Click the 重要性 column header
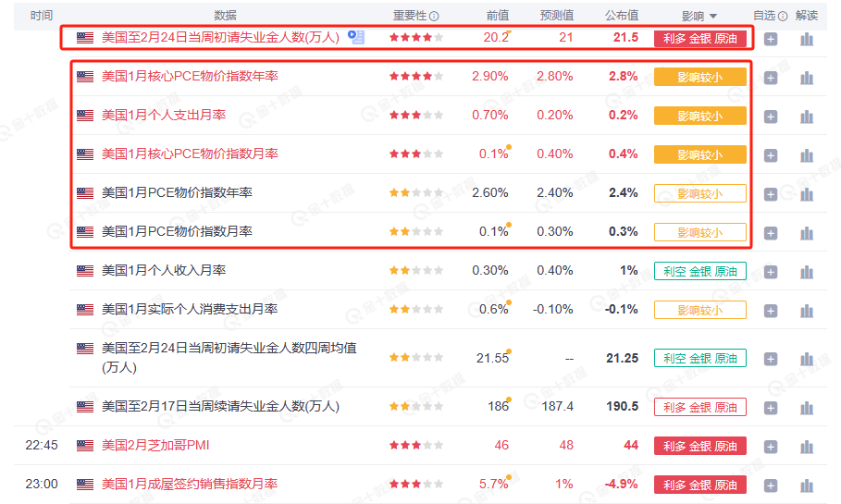 point(410,16)
